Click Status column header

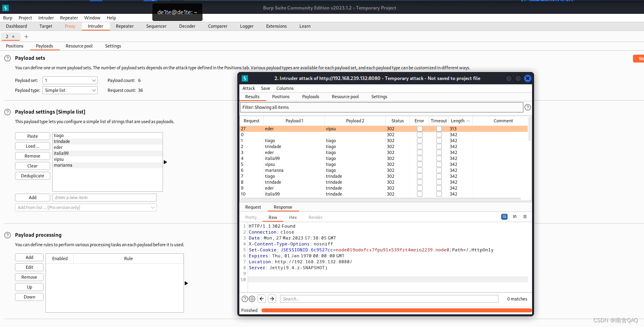pos(398,121)
